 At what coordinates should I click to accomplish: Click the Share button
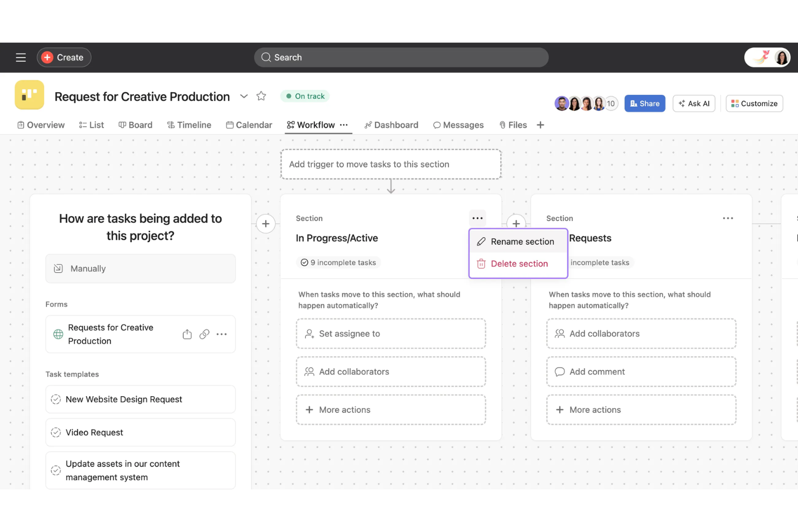click(645, 103)
